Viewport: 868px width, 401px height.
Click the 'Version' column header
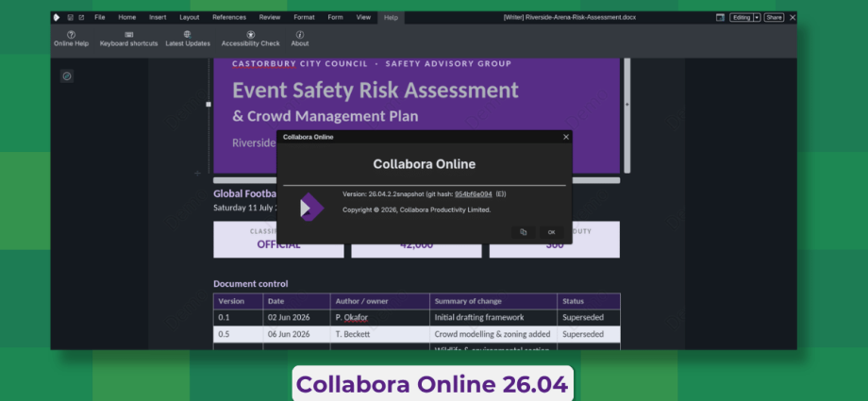tap(231, 301)
